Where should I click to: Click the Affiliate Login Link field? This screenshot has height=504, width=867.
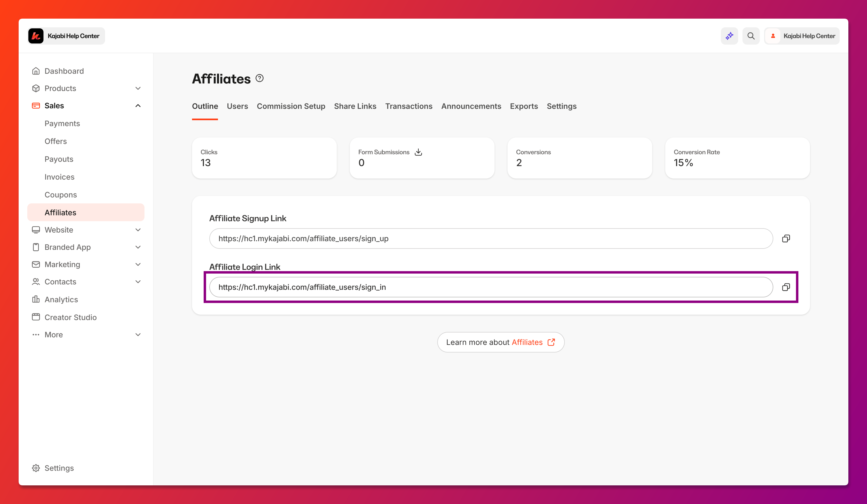coord(491,287)
